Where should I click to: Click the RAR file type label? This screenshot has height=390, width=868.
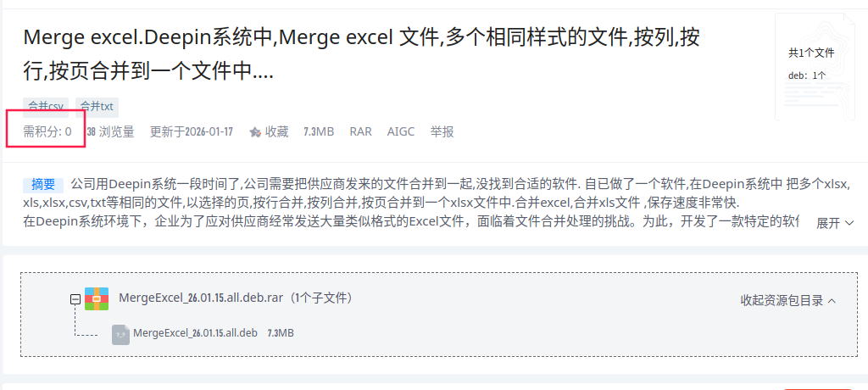(x=360, y=132)
